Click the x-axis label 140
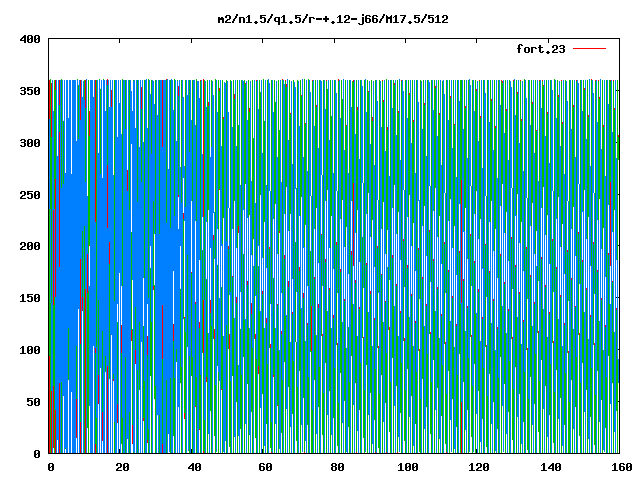640x480 pixels. tap(551, 467)
